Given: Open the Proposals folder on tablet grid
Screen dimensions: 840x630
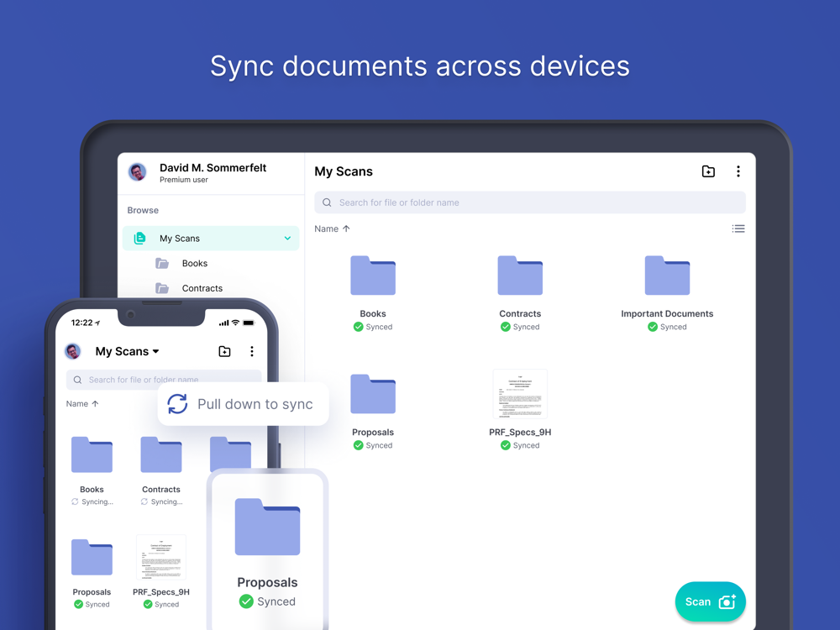Looking at the screenshot, I should (373, 394).
